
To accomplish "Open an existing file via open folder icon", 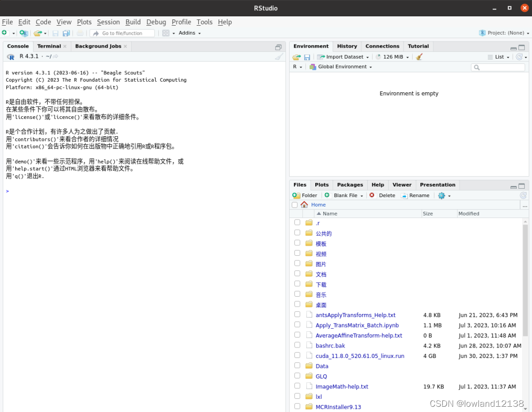I will tap(37, 32).
